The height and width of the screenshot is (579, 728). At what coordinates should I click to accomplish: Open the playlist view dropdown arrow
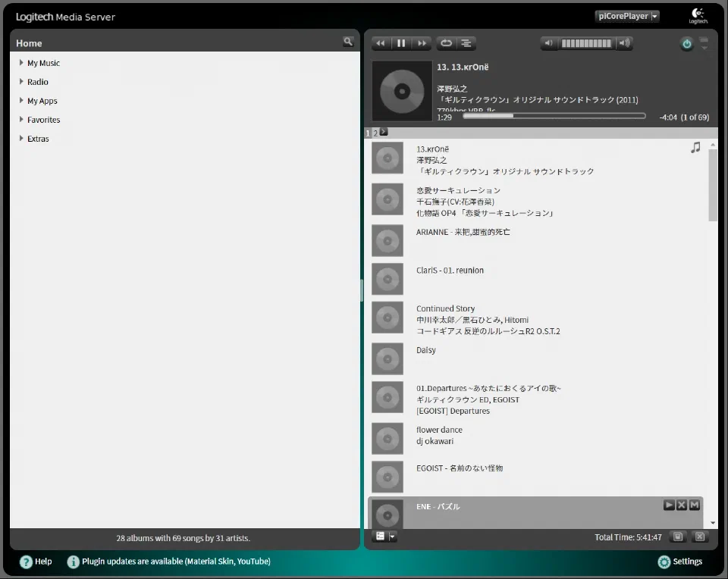(392, 537)
